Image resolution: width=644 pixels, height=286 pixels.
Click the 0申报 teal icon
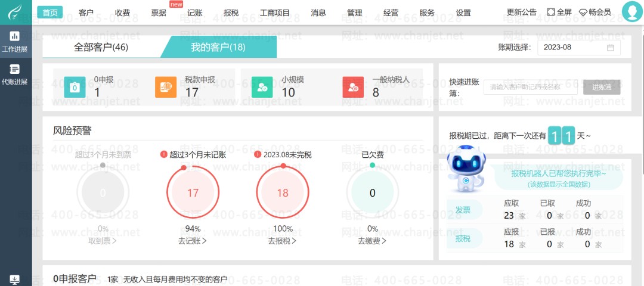click(x=75, y=87)
